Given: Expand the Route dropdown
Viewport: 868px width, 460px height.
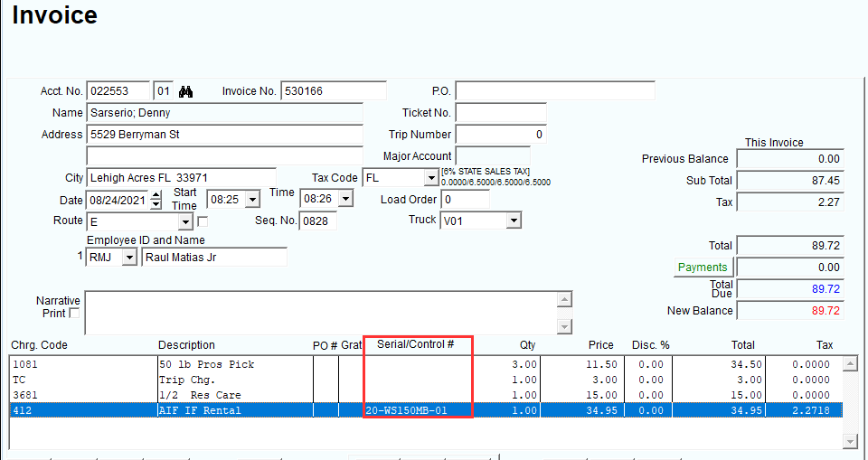Looking at the screenshot, I should click(185, 222).
